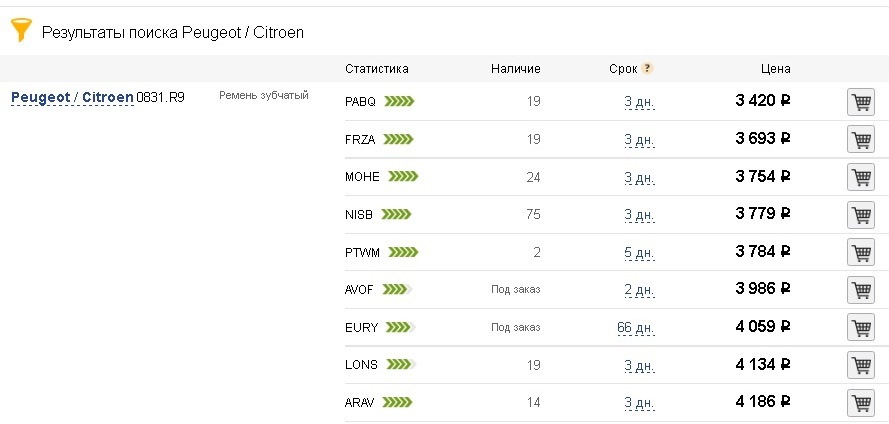Viewport: 889px width, 424px height.
Task: Sort by the Наличие column header
Action: 515,69
